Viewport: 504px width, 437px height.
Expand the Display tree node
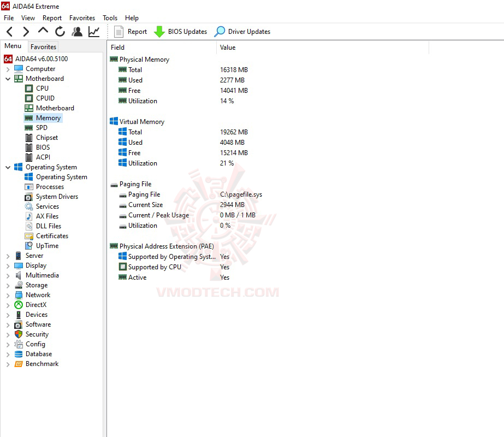tap(8, 266)
